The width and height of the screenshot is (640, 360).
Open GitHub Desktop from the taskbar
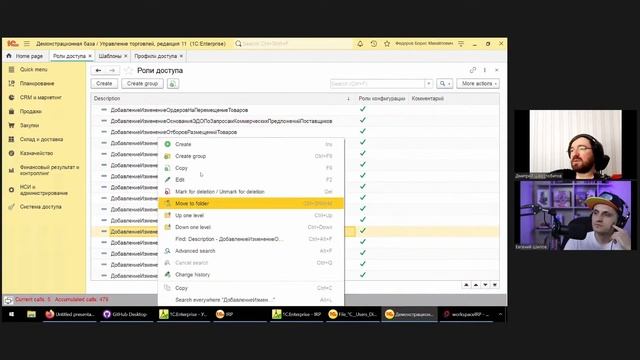point(126,314)
